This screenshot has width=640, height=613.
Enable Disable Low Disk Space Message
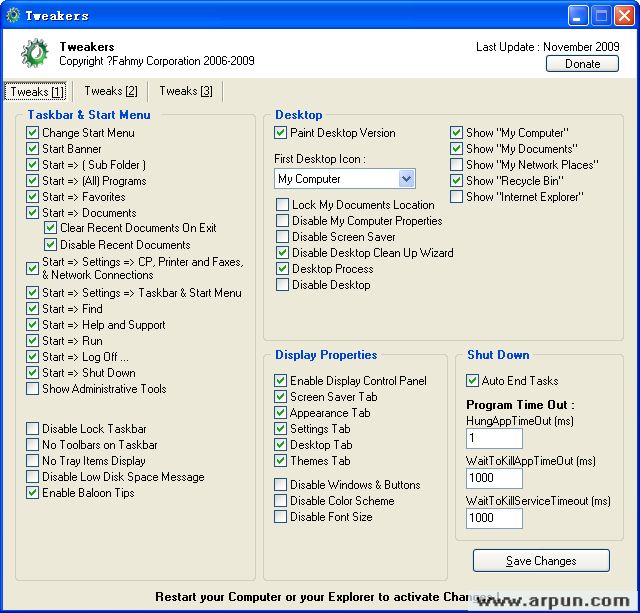[32, 477]
